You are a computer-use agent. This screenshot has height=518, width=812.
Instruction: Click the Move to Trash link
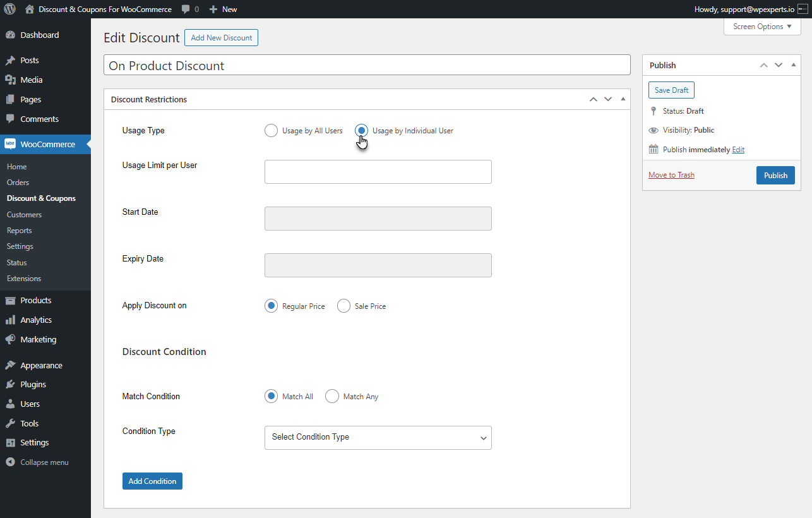pos(671,175)
